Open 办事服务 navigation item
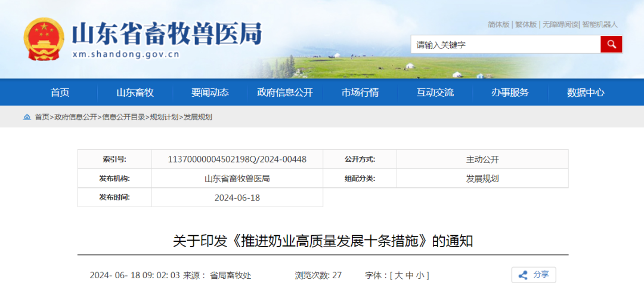The width and height of the screenshot is (644, 286). tap(510, 93)
